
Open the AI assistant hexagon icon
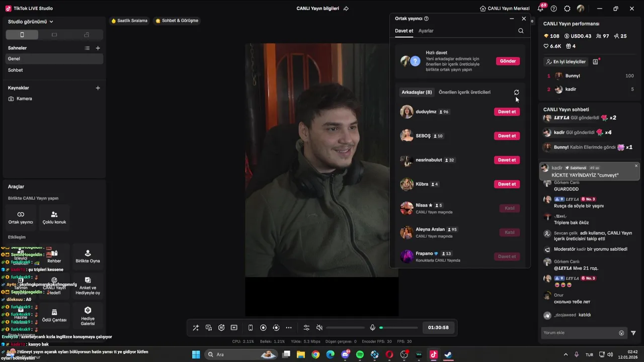[x=221, y=327]
